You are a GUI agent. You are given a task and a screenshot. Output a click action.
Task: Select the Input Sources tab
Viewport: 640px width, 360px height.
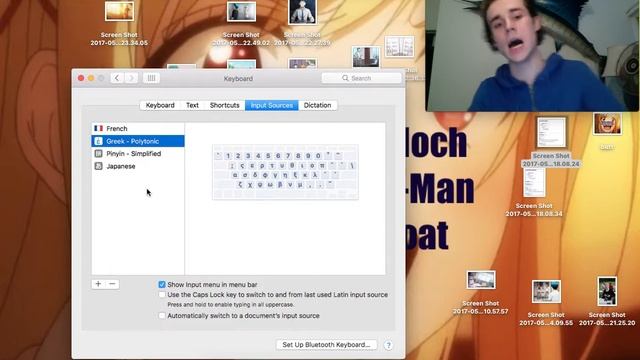coord(271,105)
